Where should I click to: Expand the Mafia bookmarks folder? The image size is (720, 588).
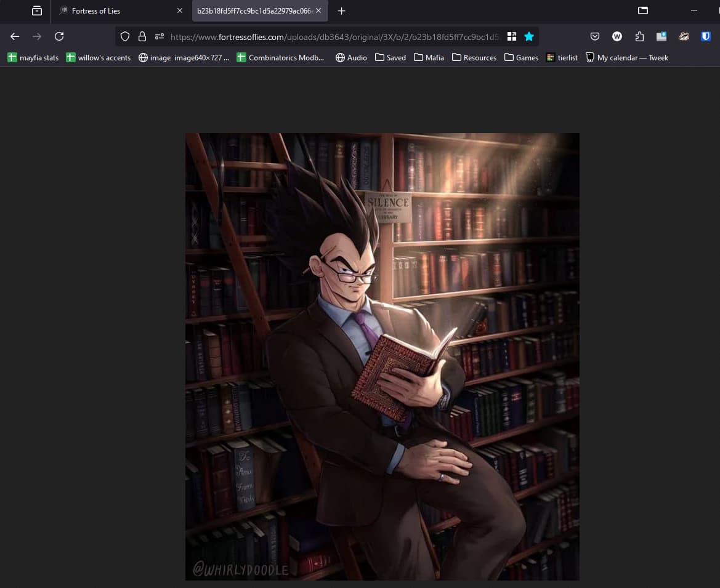click(429, 57)
